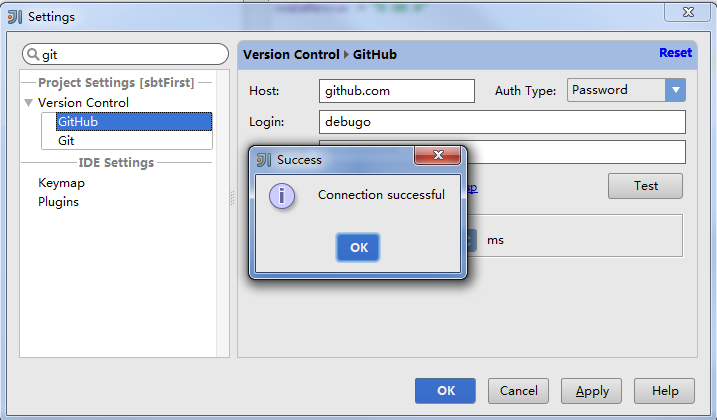The height and width of the screenshot is (420, 717).
Task: Click the search magnifier icon
Action: (33, 54)
